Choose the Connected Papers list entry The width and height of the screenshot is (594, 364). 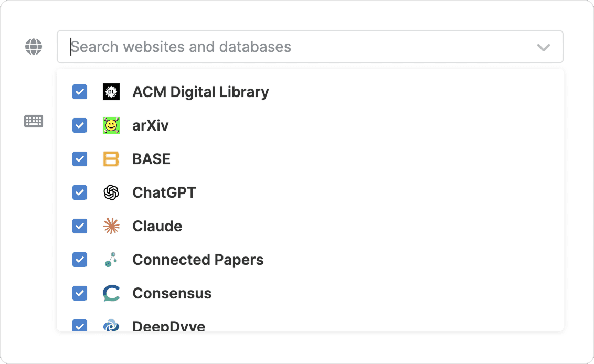tap(198, 260)
